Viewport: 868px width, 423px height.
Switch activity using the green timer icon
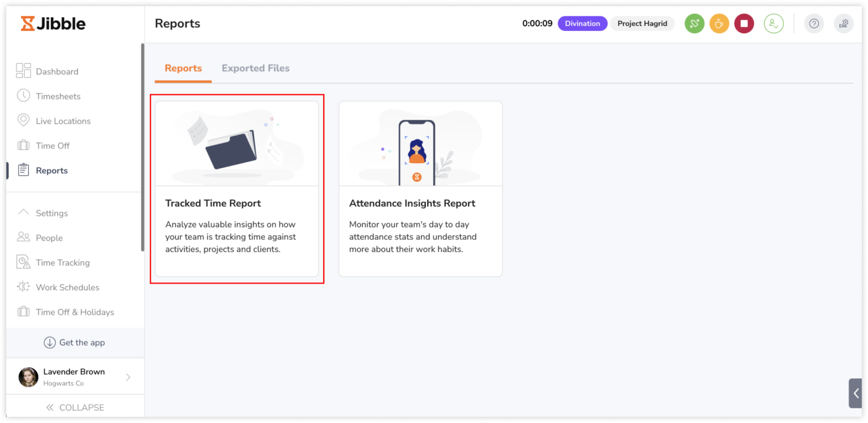694,23
